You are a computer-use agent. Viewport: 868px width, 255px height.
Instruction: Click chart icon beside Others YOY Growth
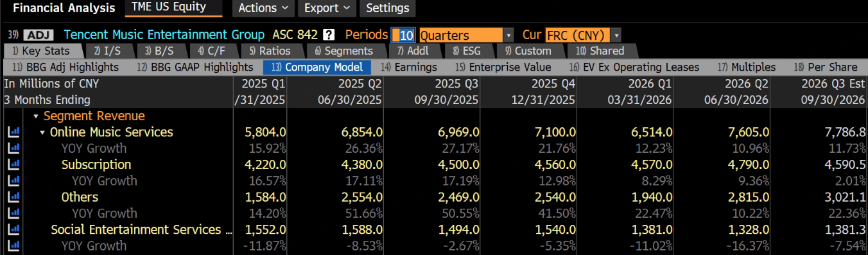(x=13, y=213)
